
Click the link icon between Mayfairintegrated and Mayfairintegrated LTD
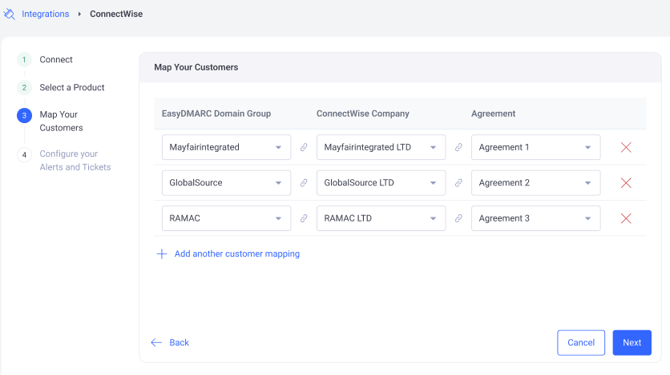pyautogui.click(x=303, y=147)
